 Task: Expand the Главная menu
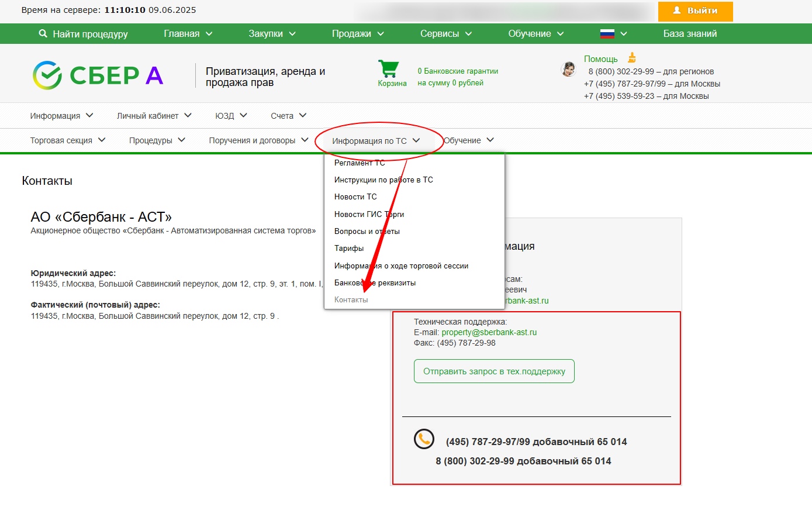(x=188, y=34)
